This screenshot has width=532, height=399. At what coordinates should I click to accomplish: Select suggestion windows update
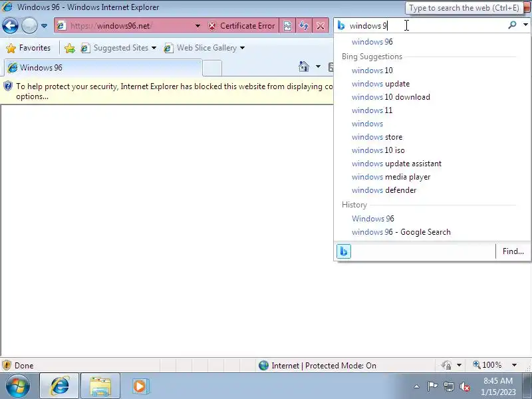[432, 84]
